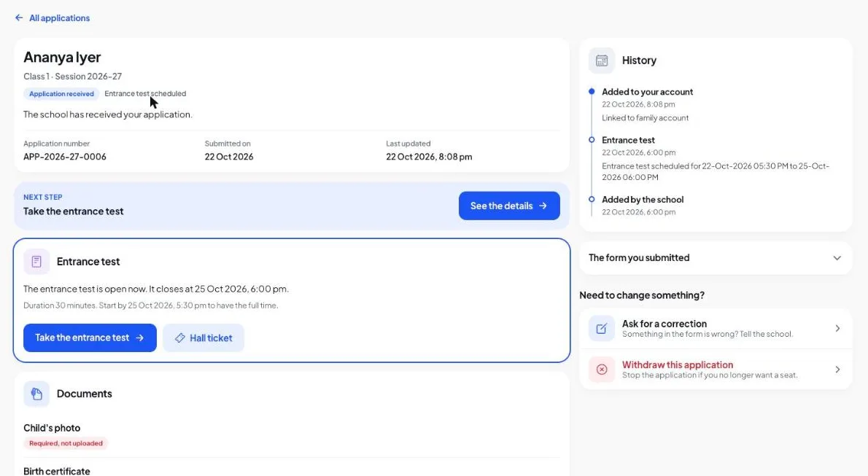
Task: Click the Entrance test document icon
Action: (36, 261)
